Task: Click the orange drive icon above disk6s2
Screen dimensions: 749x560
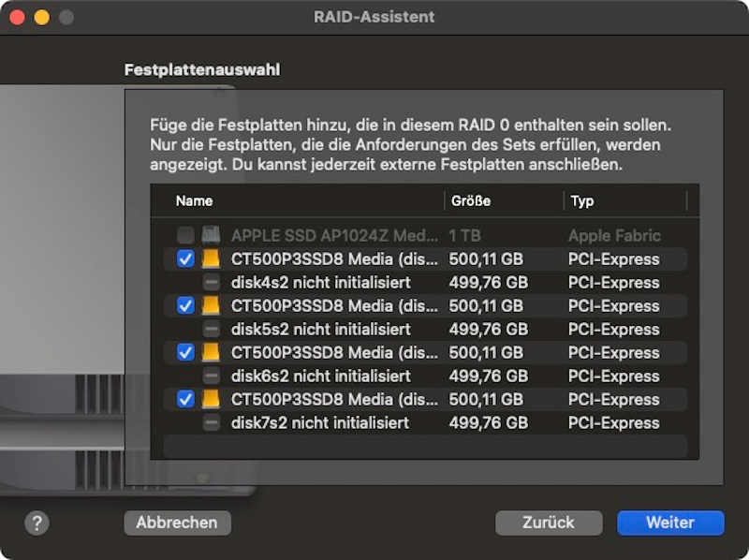Action: pyautogui.click(x=211, y=353)
